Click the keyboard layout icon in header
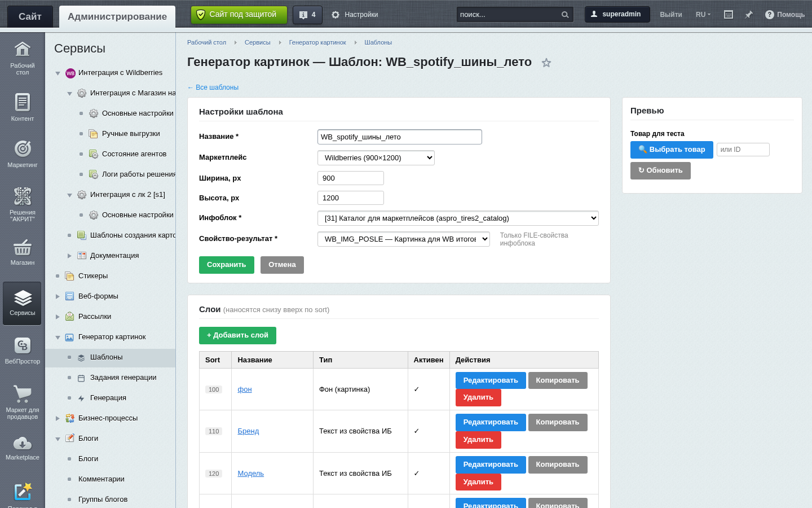Viewport: 812px width, 508px height. (x=729, y=15)
